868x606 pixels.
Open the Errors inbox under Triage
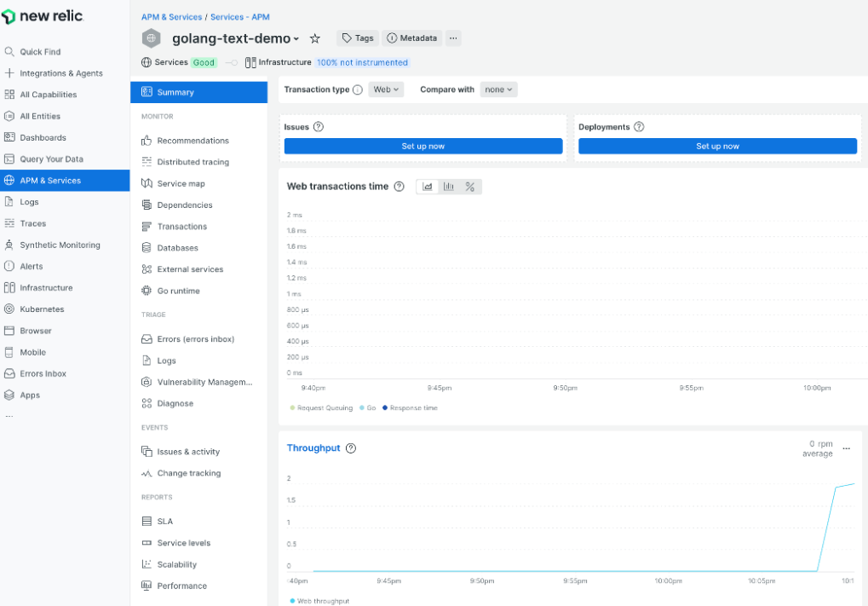click(196, 338)
